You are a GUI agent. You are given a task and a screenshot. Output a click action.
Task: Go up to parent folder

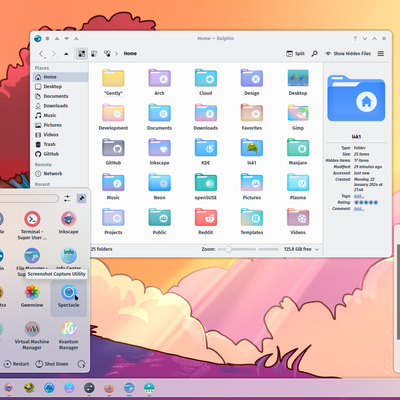(x=66, y=54)
